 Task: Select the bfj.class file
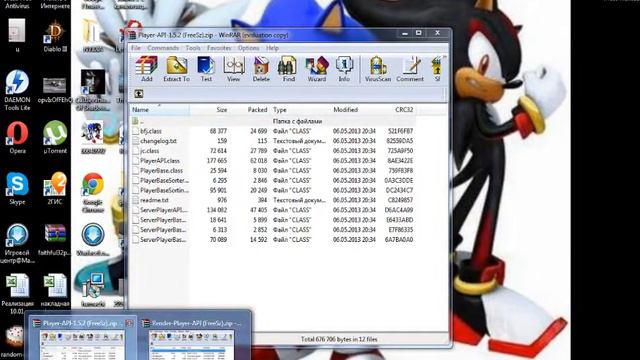click(x=273, y=131)
